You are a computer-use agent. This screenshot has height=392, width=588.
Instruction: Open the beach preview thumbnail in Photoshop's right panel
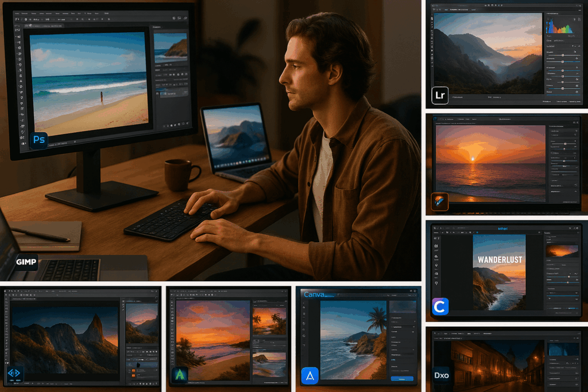(171, 48)
